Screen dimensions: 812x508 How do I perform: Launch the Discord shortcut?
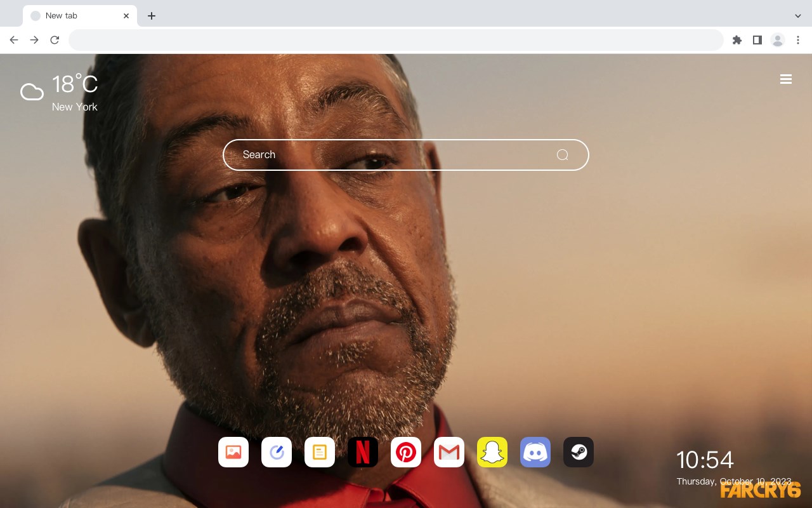tap(535, 452)
